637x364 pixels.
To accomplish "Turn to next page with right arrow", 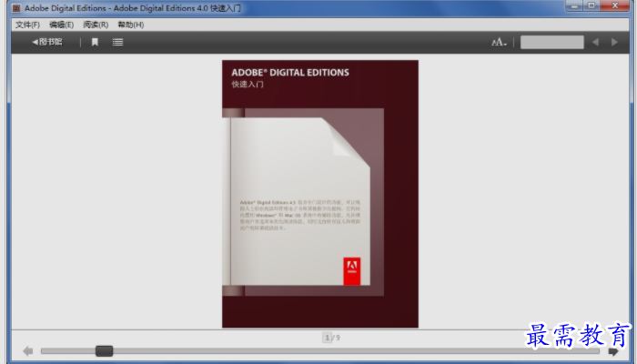I will (x=613, y=351).
